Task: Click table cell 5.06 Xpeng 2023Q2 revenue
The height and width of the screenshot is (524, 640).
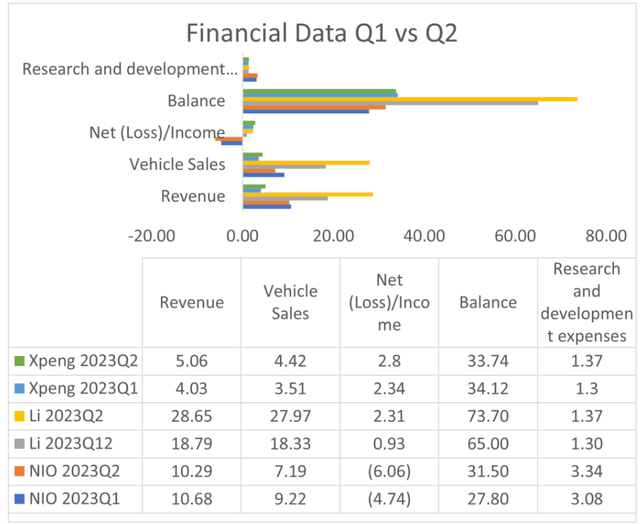Action: pyautogui.click(x=192, y=361)
